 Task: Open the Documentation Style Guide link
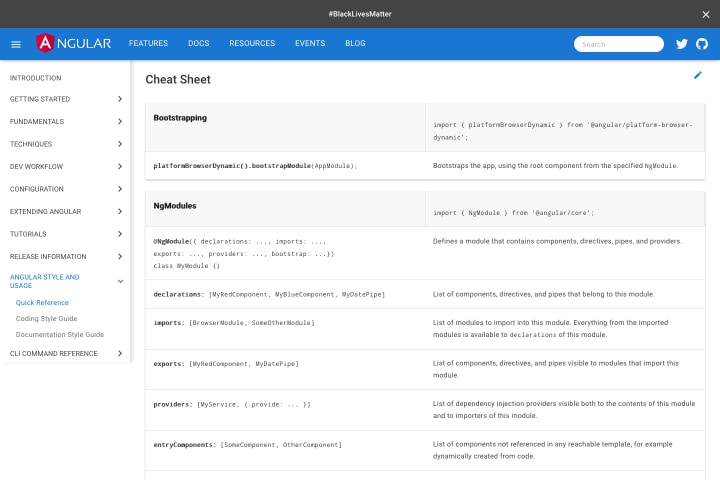tap(60, 335)
